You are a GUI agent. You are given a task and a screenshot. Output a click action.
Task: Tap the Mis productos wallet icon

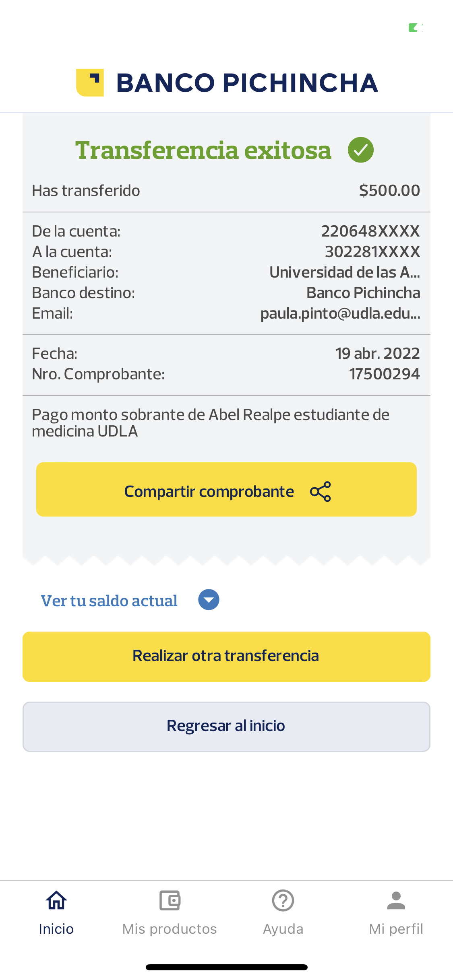170,900
